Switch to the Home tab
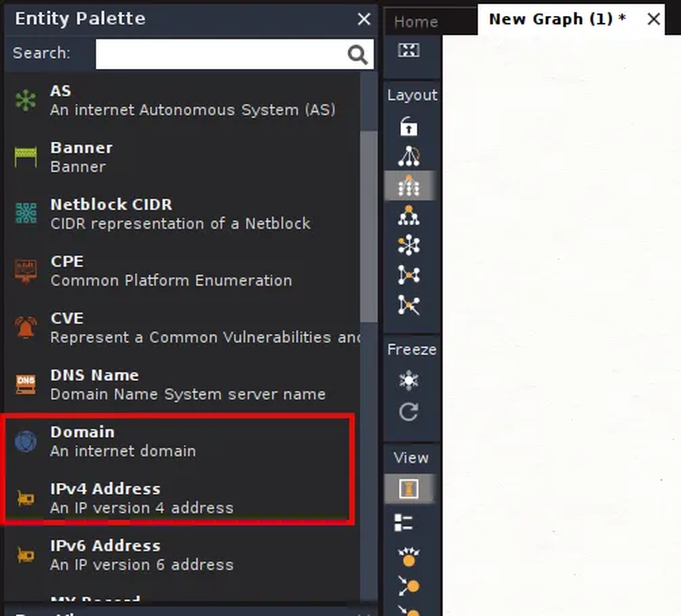The image size is (681, 616). point(415,21)
